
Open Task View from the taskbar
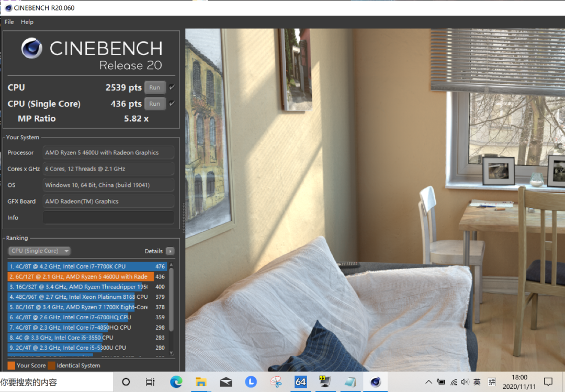(x=150, y=382)
